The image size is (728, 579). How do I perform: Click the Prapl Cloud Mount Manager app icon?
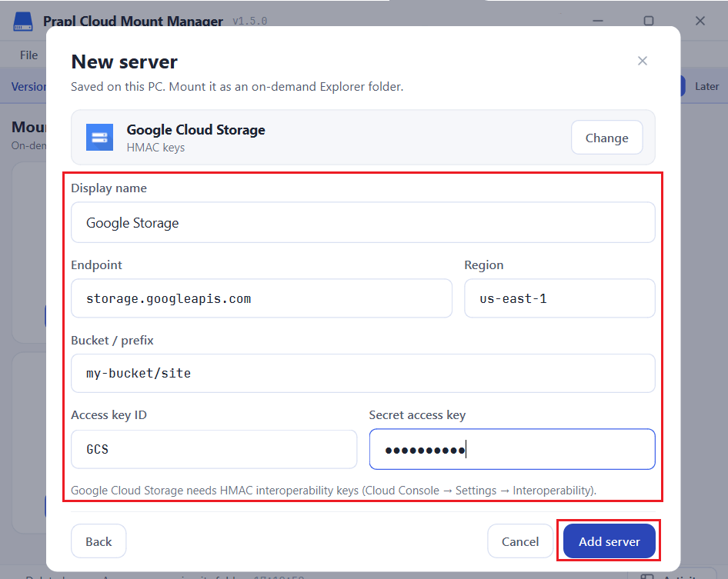coord(23,22)
